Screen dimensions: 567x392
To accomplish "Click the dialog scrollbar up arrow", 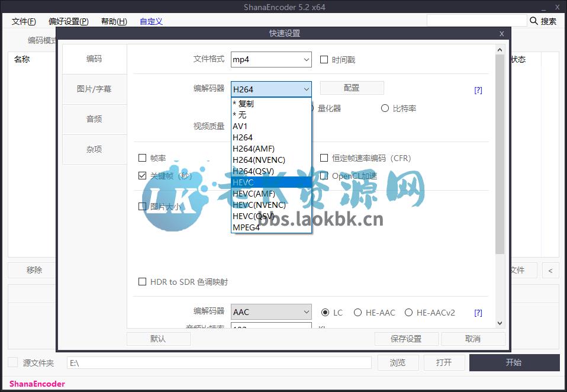I will coord(500,50).
